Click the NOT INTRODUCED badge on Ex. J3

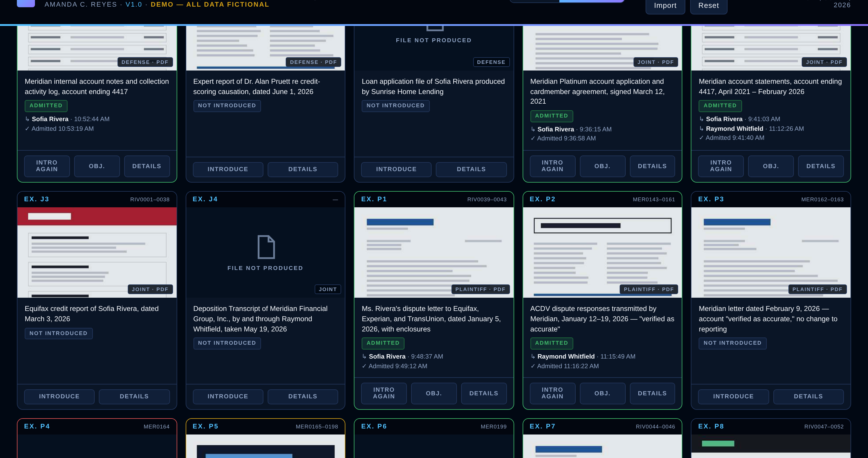pos(58,333)
